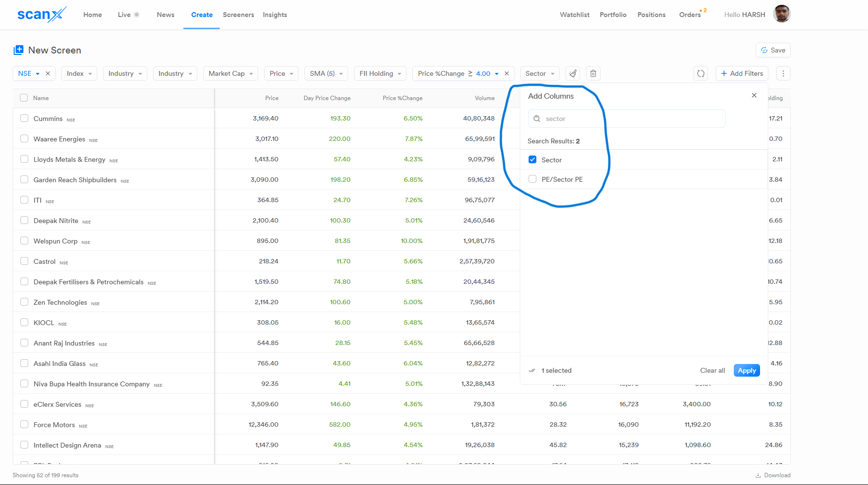The image size is (868, 485).
Task: Open the Zen Technologies stock row
Action: click(x=60, y=302)
